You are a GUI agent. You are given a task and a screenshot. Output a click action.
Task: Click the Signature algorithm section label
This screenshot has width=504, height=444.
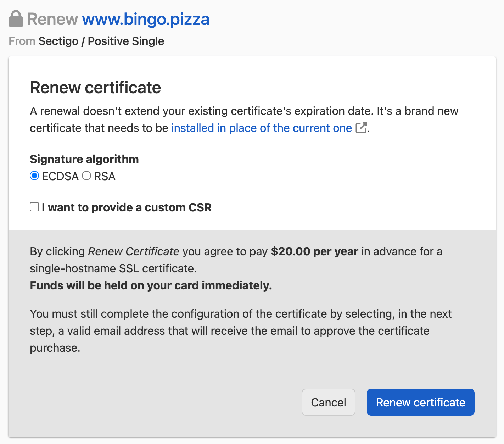point(84,159)
